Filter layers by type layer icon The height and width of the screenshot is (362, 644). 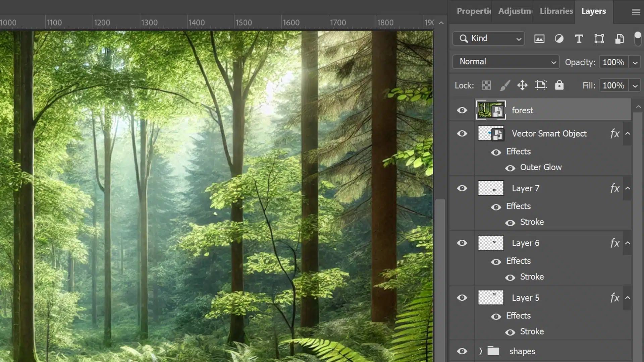579,39
